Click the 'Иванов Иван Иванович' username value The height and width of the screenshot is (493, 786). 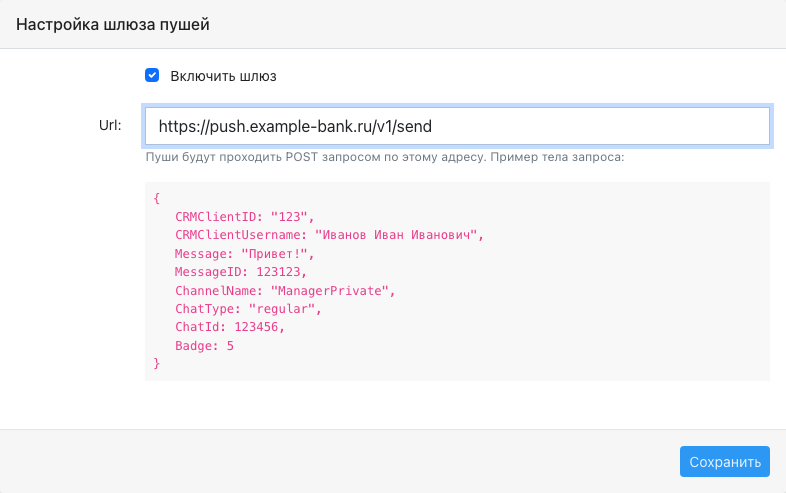coord(396,235)
